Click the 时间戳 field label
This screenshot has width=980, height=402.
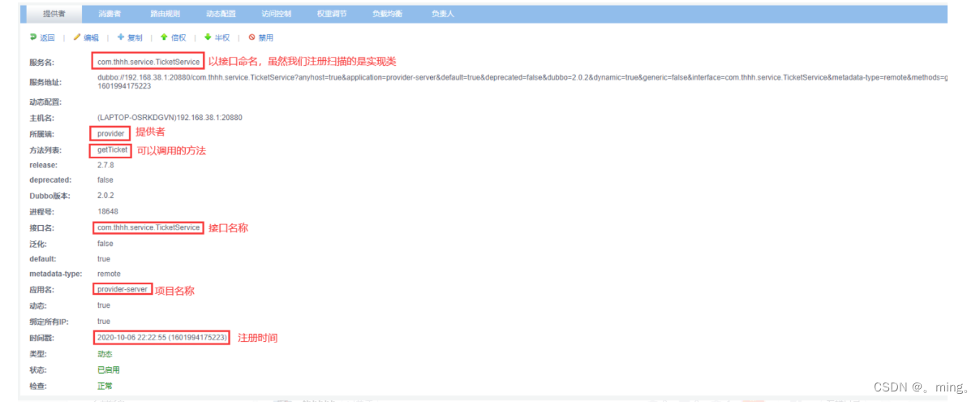coord(41,337)
